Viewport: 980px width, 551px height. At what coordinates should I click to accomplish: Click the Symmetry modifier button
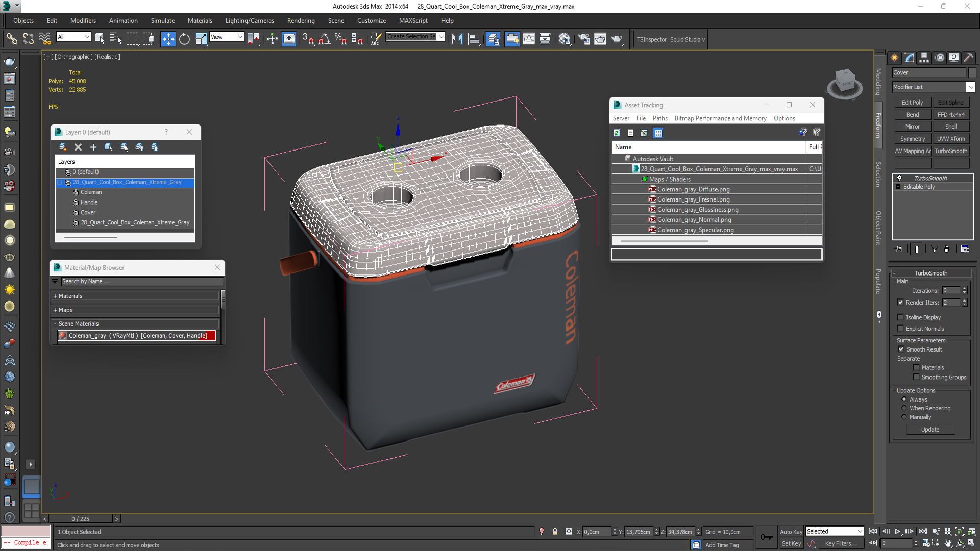click(912, 139)
